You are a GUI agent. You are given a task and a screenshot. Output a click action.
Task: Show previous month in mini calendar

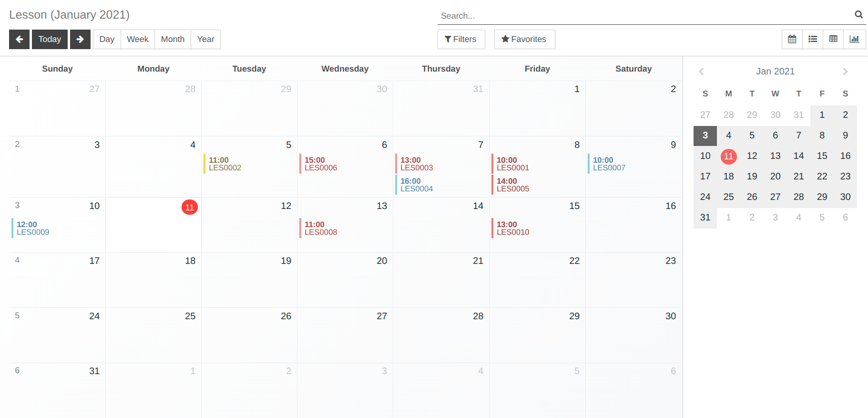coord(701,72)
